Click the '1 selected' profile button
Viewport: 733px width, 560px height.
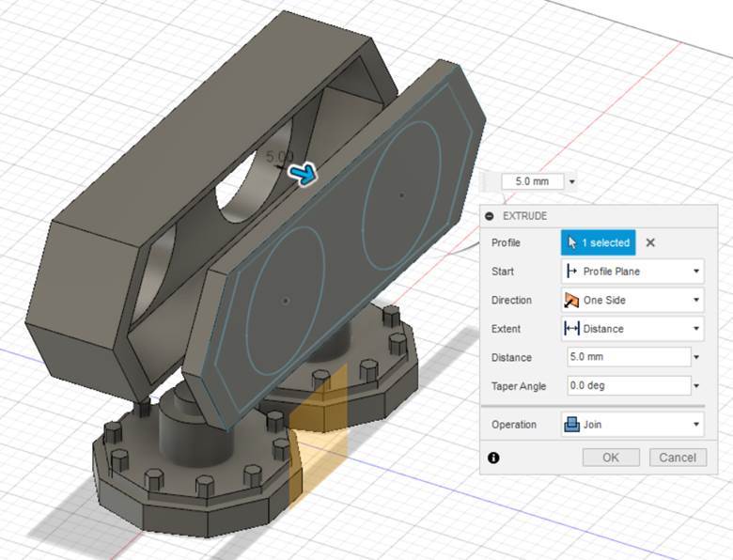coord(598,242)
